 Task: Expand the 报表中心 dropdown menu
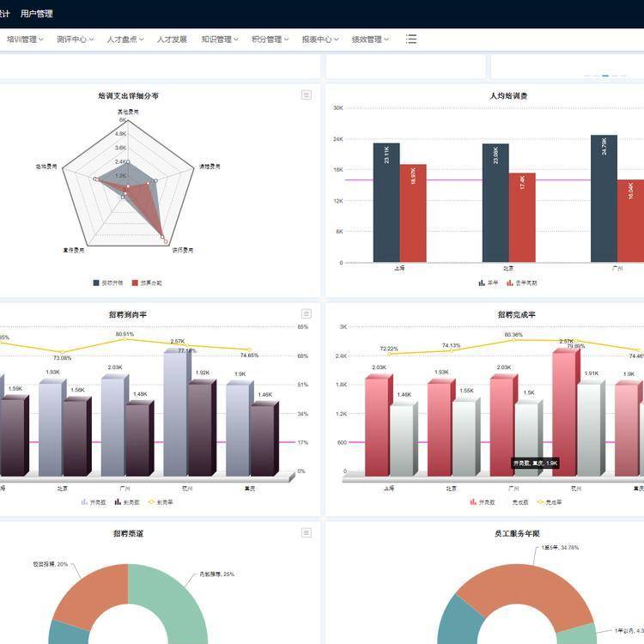319,39
